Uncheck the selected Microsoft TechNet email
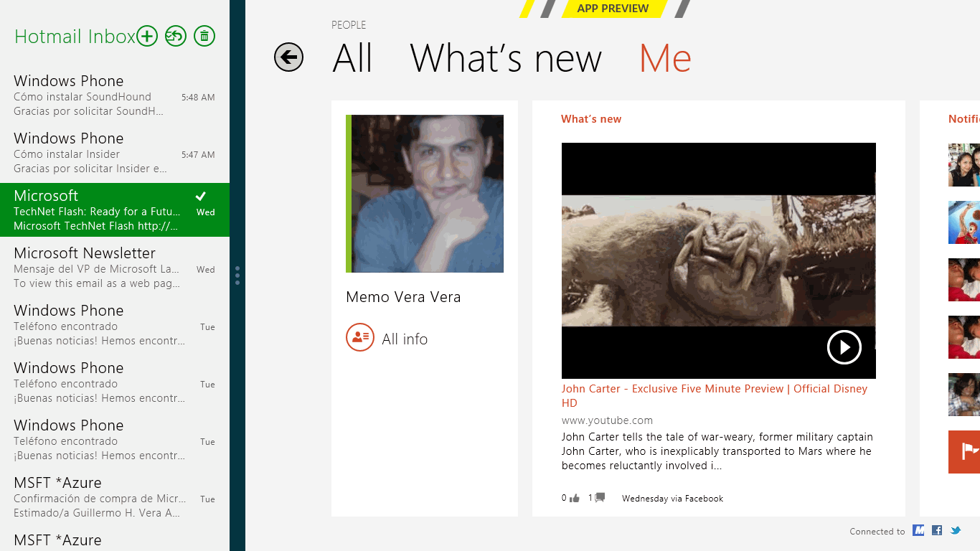 [x=201, y=196]
